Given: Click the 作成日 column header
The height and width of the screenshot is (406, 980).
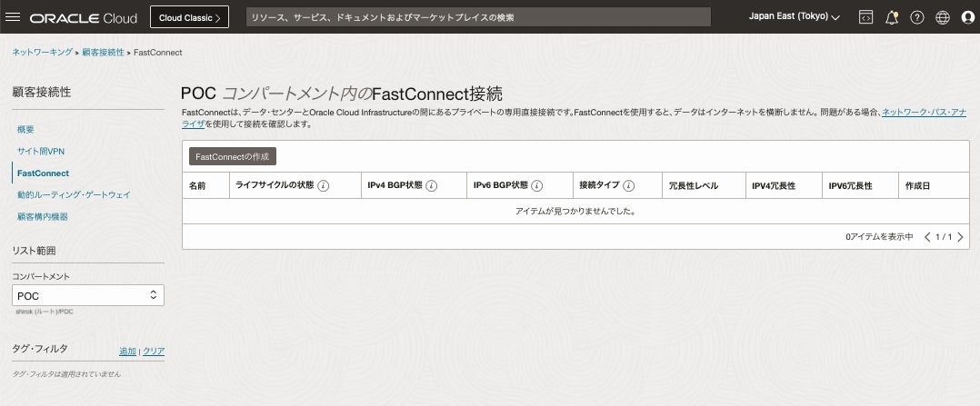Looking at the screenshot, I should point(917,185).
